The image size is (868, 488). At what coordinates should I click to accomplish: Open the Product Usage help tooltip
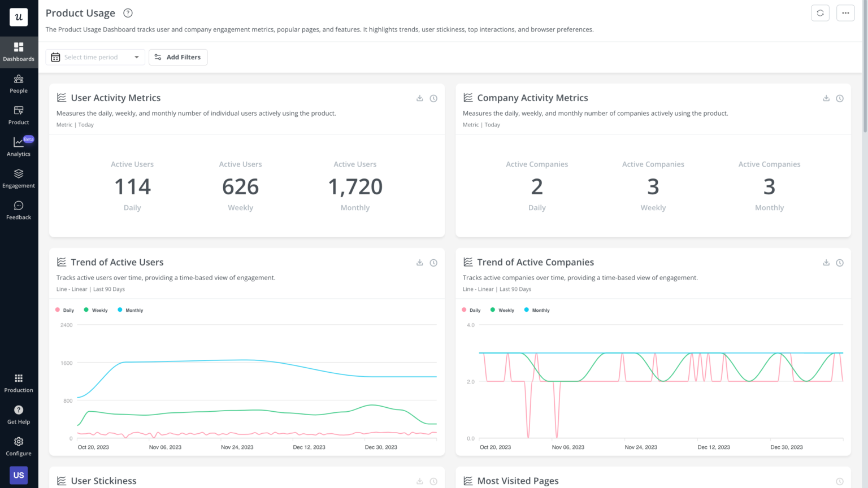coord(128,12)
